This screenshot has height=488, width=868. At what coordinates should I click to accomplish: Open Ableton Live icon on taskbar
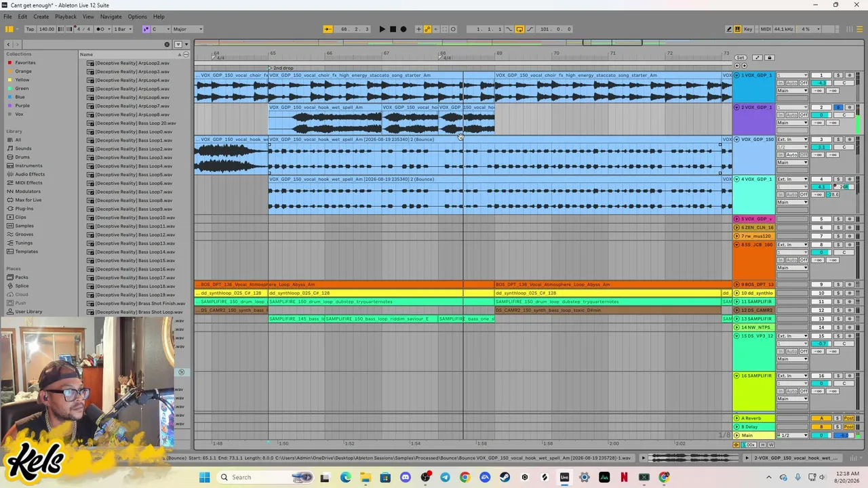[564, 477]
